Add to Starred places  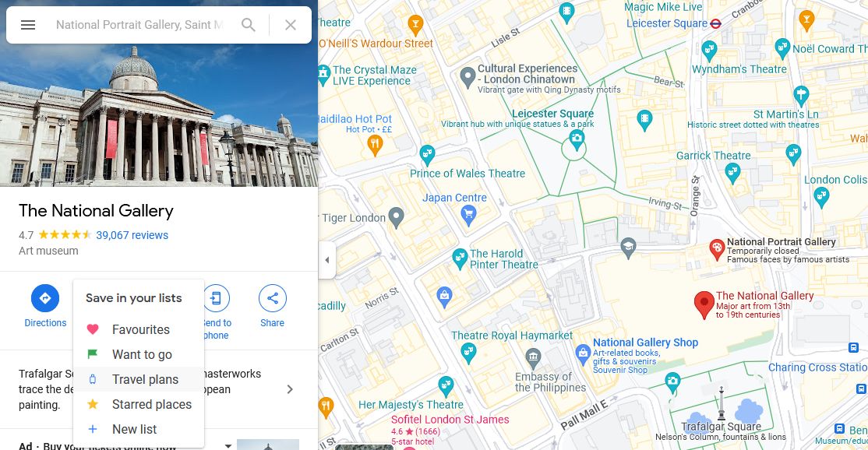click(139, 404)
